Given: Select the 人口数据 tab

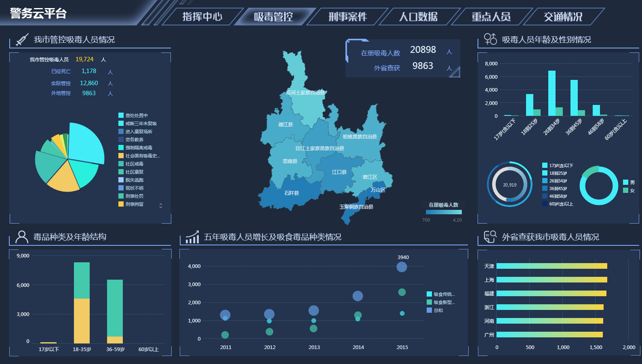Looking at the screenshot, I should tap(418, 17).
